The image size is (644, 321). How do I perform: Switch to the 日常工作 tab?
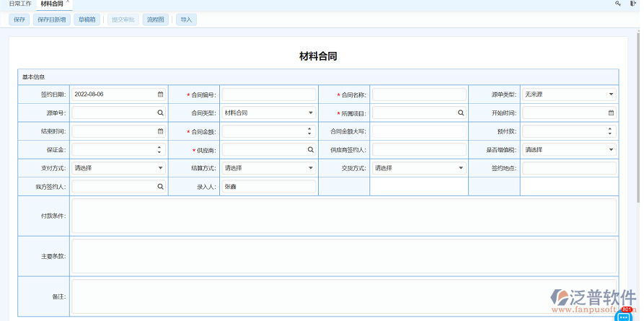[x=19, y=4]
